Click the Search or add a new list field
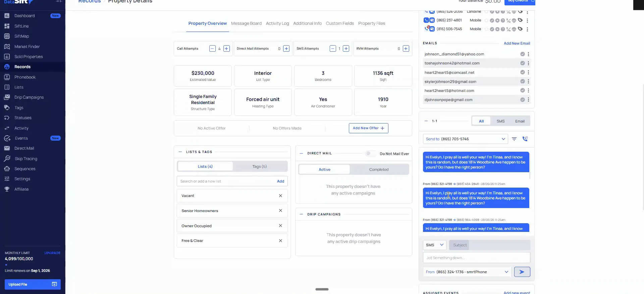This screenshot has width=644, height=294. 226,181
